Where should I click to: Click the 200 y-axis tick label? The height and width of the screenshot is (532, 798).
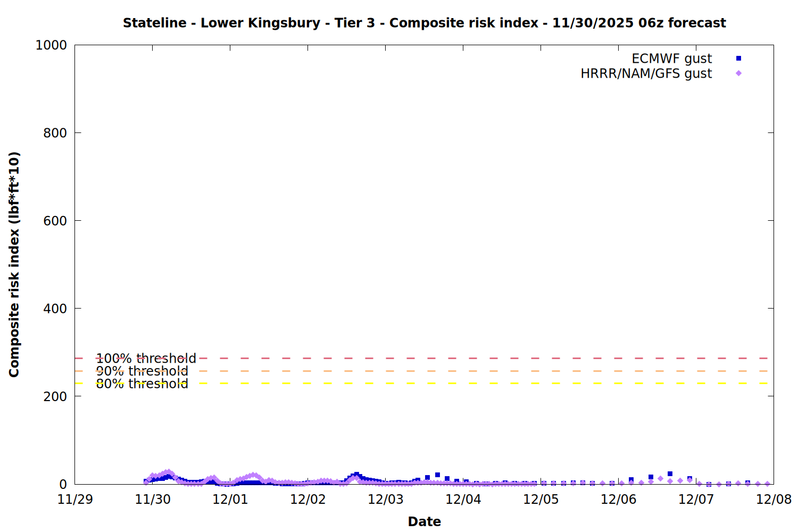point(55,396)
